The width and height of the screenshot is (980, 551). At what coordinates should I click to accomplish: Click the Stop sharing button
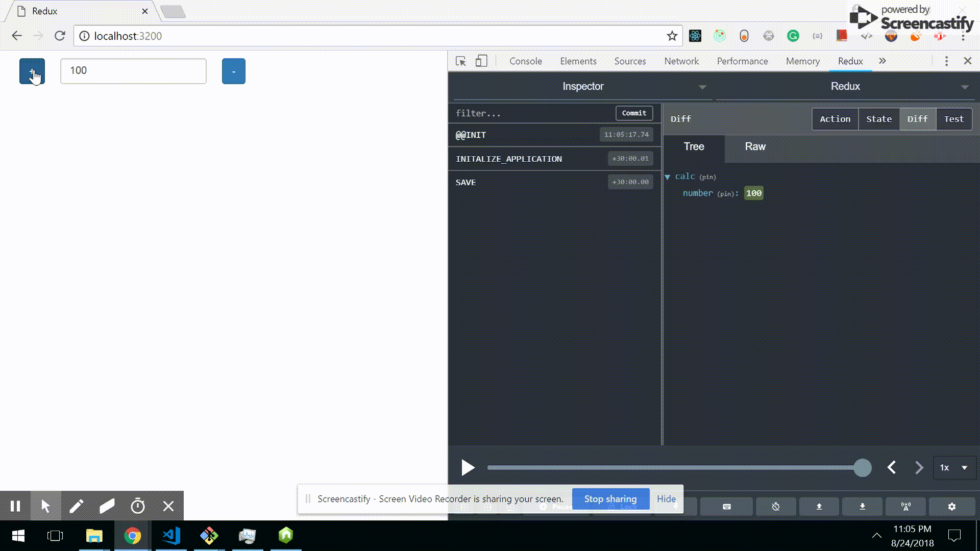(x=610, y=498)
